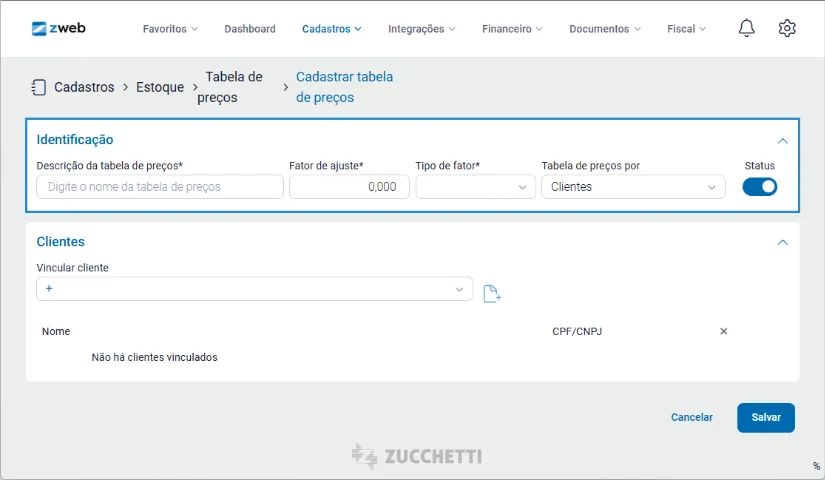
Task: Click the Estoque breadcrumb link
Action: (x=160, y=87)
